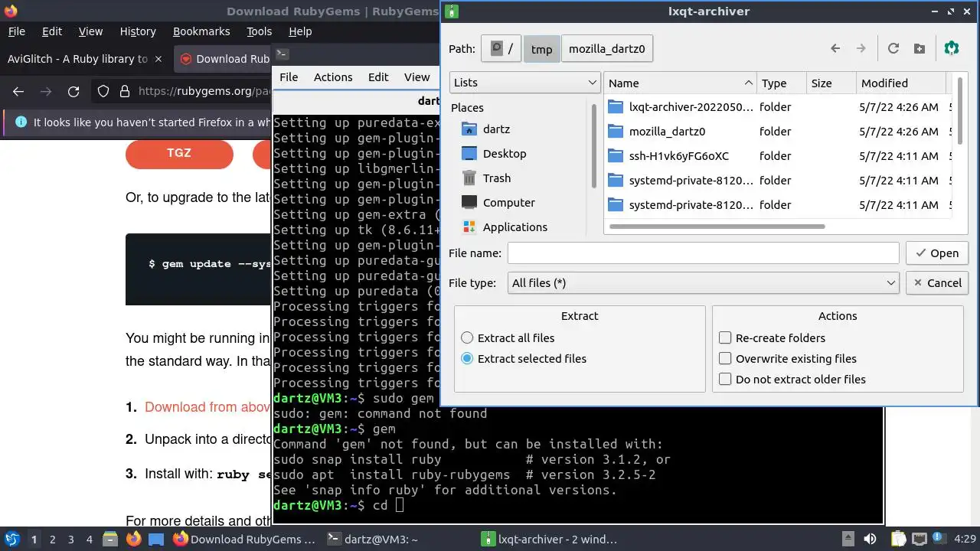Click the file list vertical scrollbar
This screenshot has height=551, width=980.
(959, 109)
